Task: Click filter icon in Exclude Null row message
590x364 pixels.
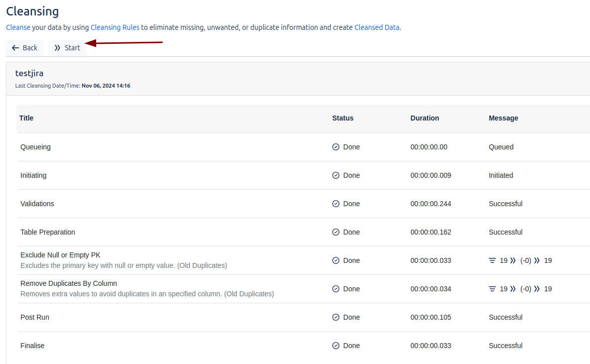Action: [492, 260]
